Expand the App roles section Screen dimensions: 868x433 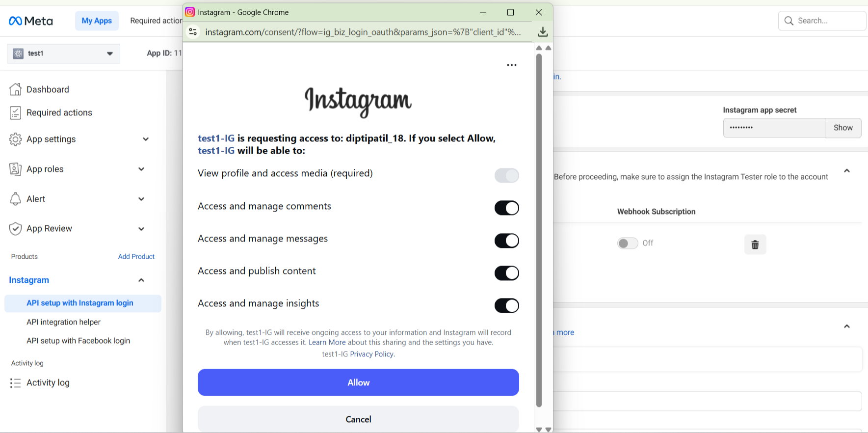[141, 169]
